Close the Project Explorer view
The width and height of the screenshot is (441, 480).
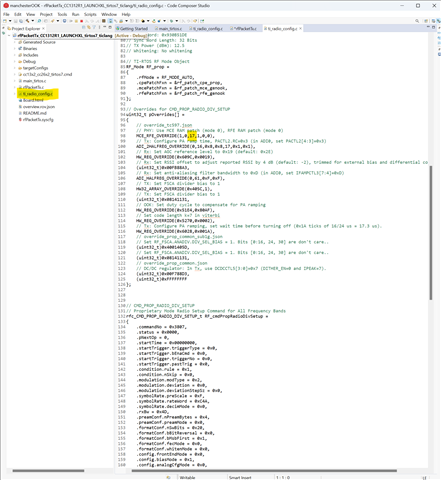(x=43, y=29)
